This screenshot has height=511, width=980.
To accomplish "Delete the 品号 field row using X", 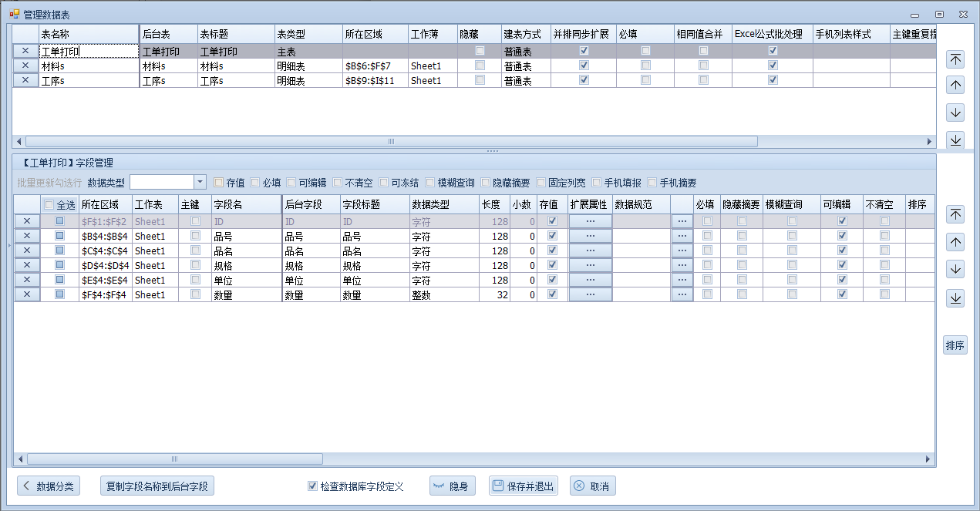I will coord(27,236).
